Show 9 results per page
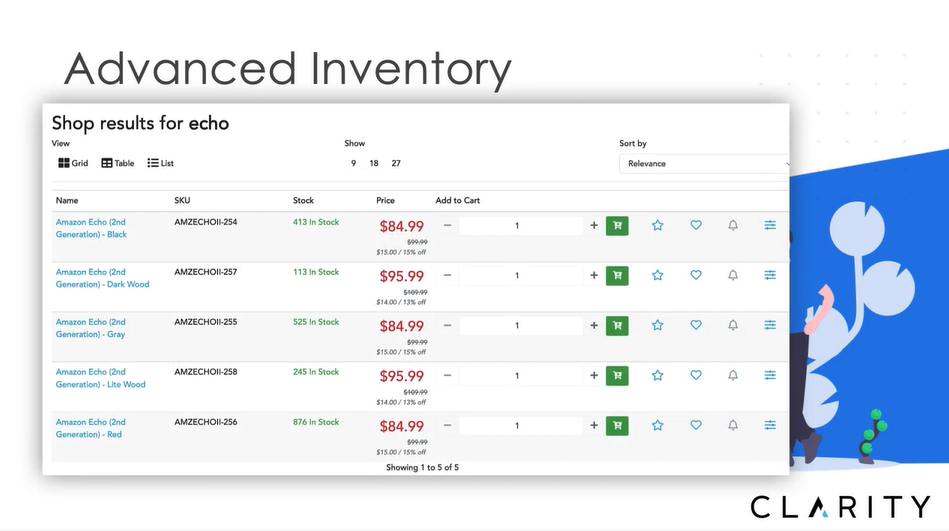 (353, 163)
